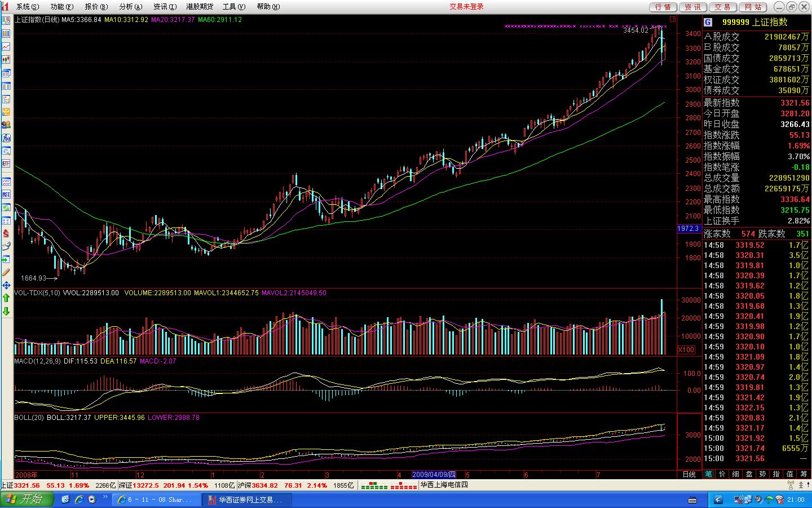812x508 pixels.
Task: Click 交易未登录 status link
Action: (x=466, y=7)
